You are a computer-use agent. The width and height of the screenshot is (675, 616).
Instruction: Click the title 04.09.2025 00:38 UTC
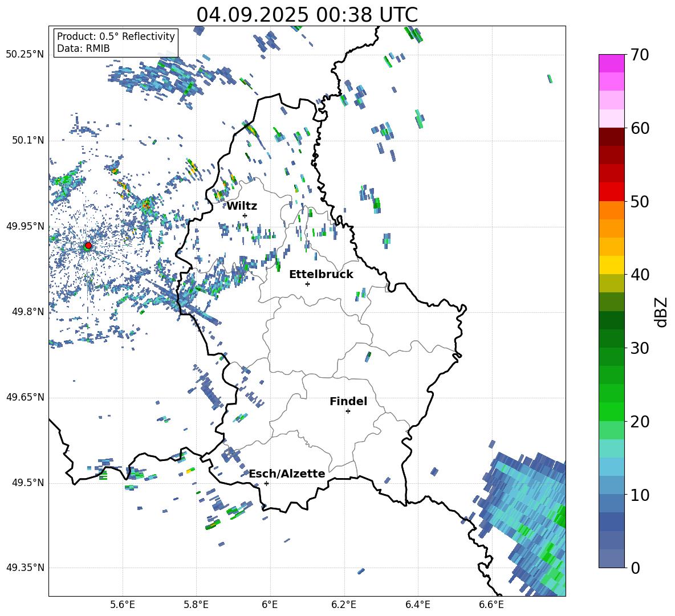point(307,15)
